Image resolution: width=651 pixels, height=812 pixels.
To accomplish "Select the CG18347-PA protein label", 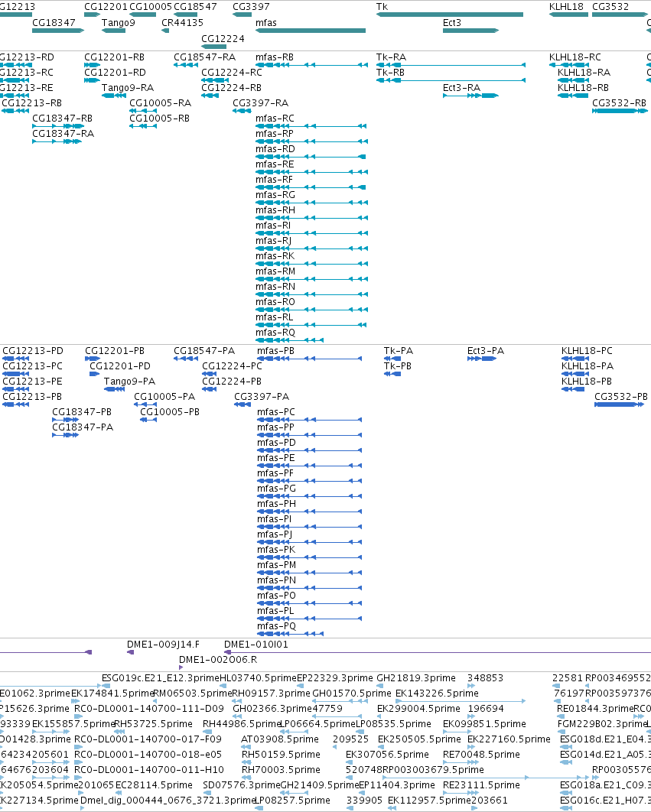I will pos(83,427).
